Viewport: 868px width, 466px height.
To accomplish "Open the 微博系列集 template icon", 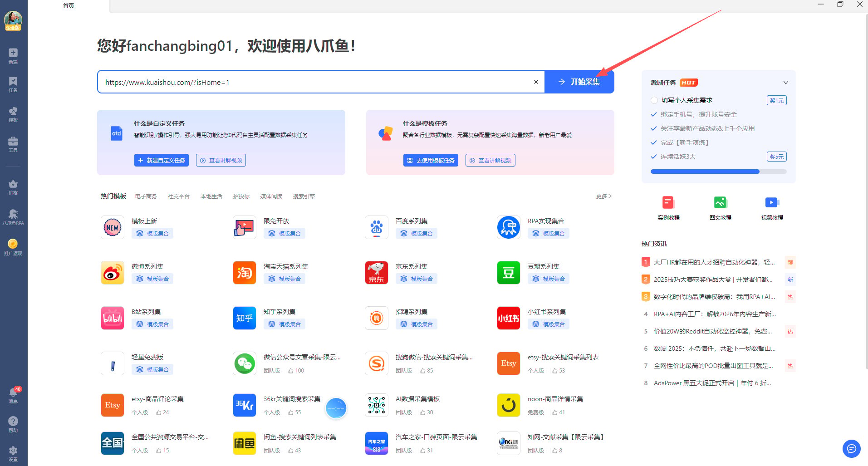I will 113,273.
